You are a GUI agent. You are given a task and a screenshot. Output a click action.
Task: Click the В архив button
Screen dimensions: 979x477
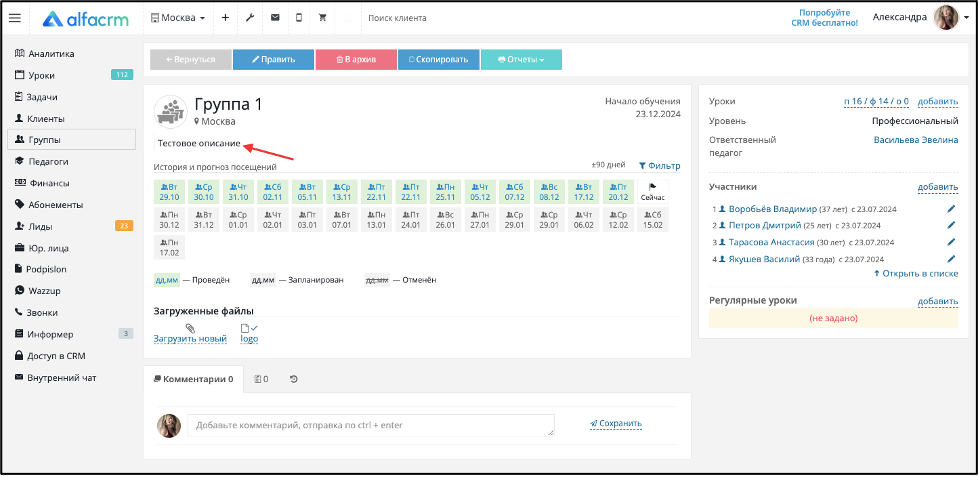coord(356,59)
